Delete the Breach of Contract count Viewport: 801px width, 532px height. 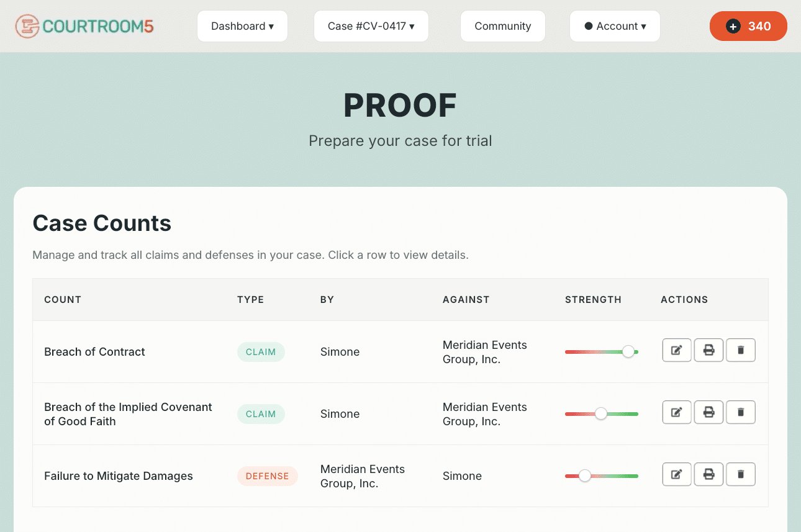pos(741,350)
